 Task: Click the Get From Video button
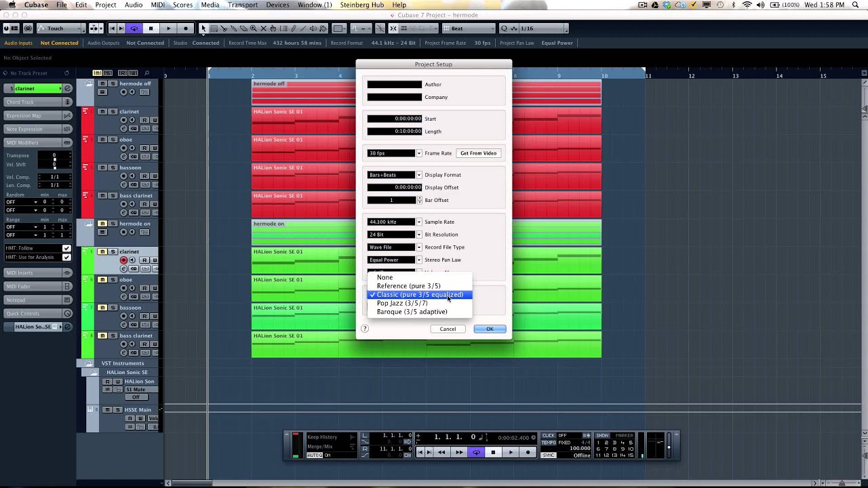[479, 153]
